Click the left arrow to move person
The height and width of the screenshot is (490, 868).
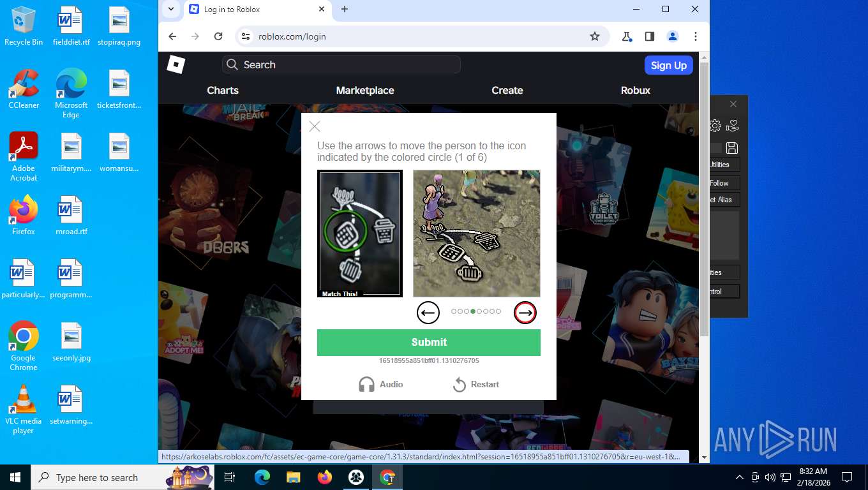click(428, 313)
